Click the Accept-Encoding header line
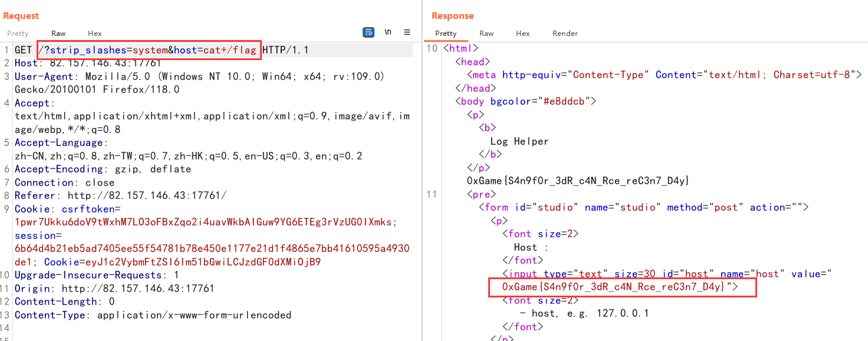This screenshot has height=341, width=868. click(103, 169)
